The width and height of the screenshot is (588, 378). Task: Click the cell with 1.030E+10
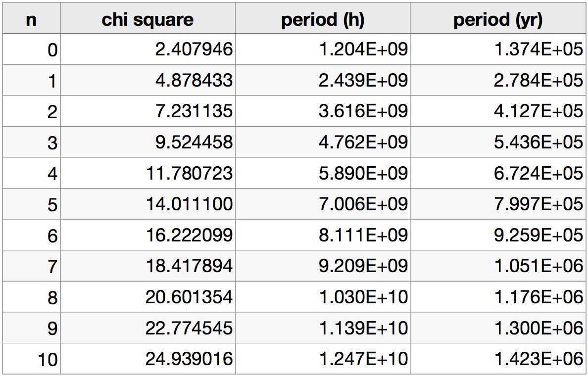pyautogui.click(x=323, y=297)
